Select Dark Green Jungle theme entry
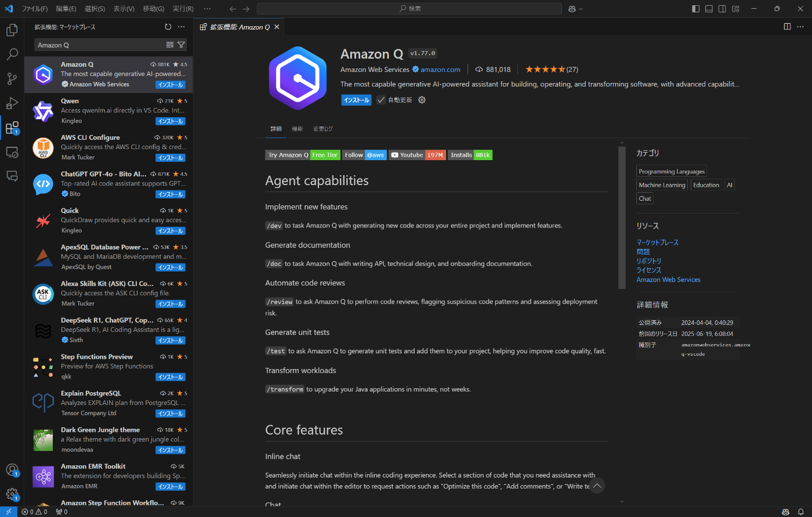812x517 pixels. click(x=108, y=440)
